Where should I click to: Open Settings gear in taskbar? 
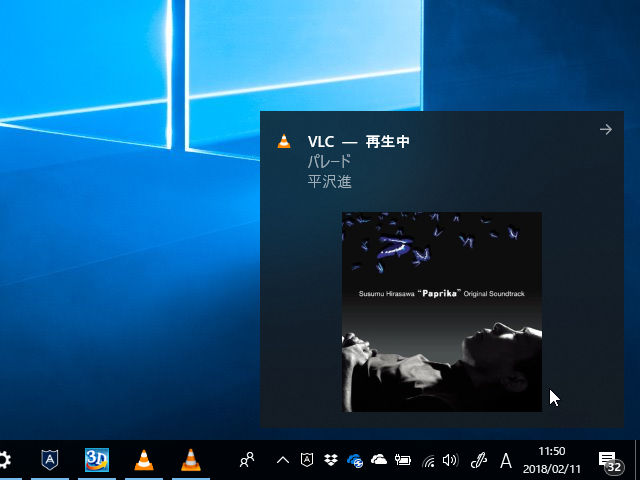point(4,460)
